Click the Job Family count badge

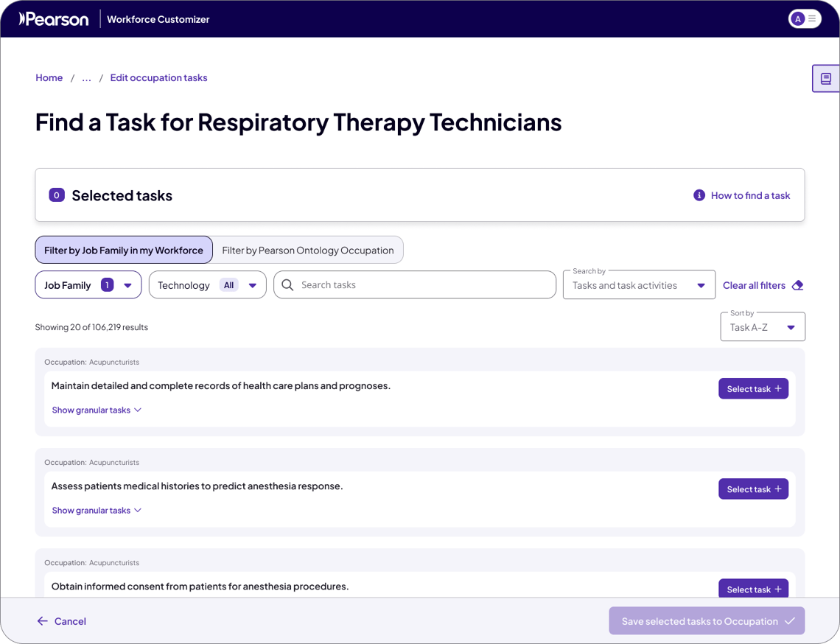[x=107, y=285]
